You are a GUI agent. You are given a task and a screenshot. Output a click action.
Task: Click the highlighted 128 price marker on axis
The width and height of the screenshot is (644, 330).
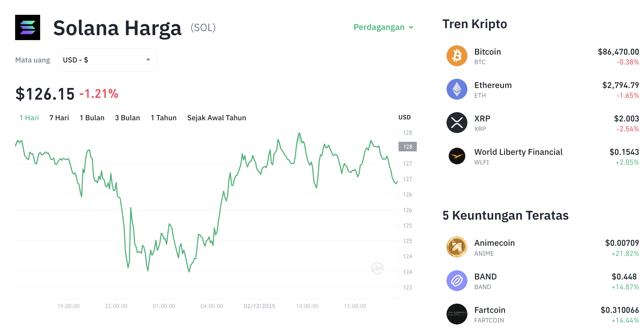(x=407, y=147)
